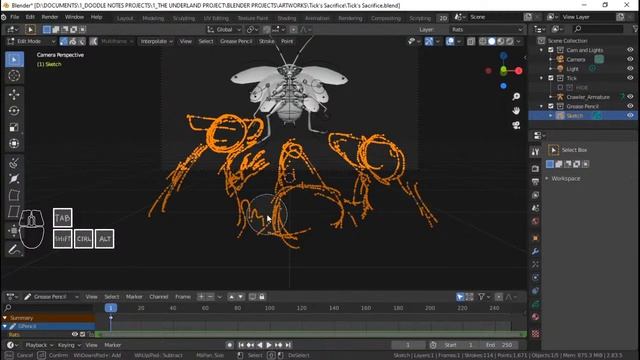The height and width of the screenshot is (360, 640).
Task: Open the Window menu
Action: [74, 17]
